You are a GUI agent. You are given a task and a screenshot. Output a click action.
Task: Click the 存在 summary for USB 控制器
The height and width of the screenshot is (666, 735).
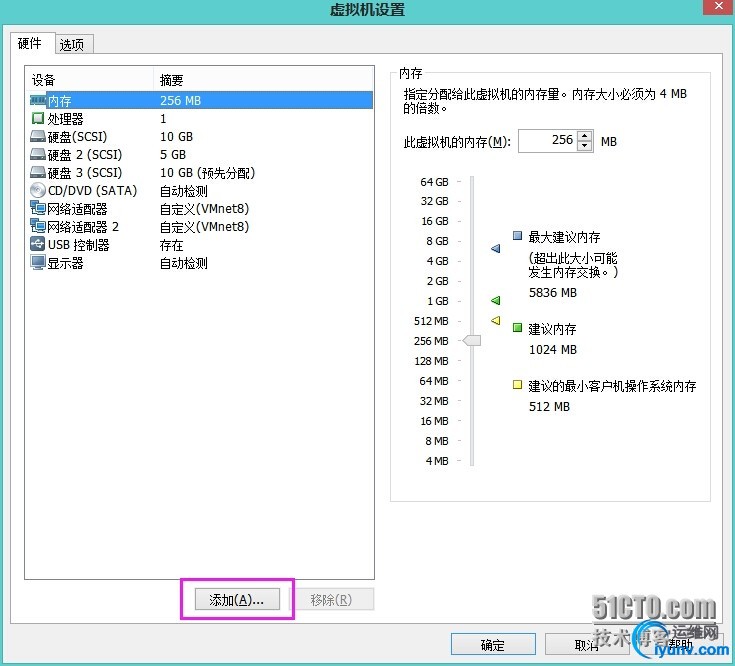coord(172,245)
